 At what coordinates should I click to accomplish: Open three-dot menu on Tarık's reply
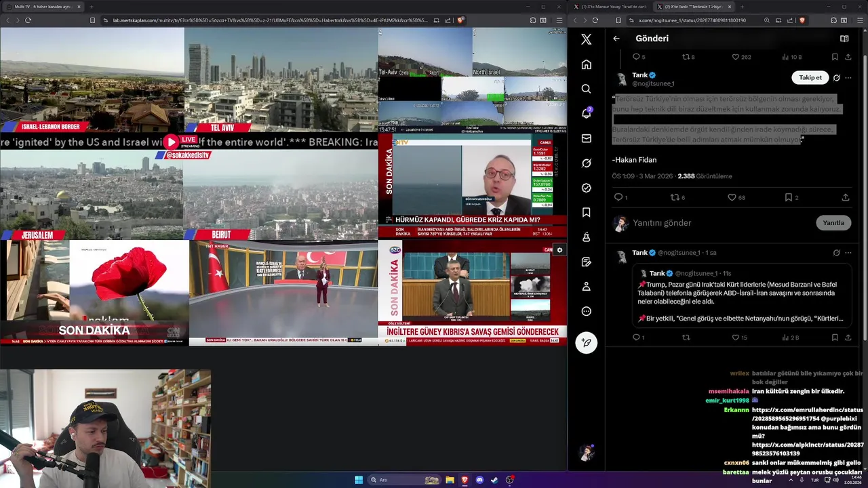[x=848, y=253]
